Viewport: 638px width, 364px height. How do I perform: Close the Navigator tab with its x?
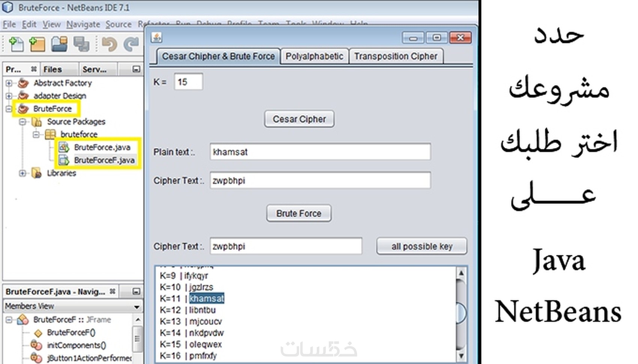tap(112, 291)
